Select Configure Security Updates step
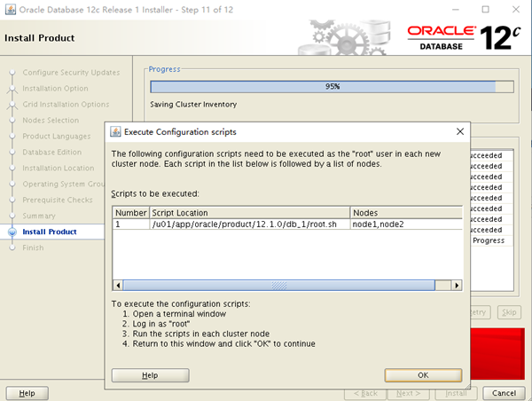 (71, 73)
